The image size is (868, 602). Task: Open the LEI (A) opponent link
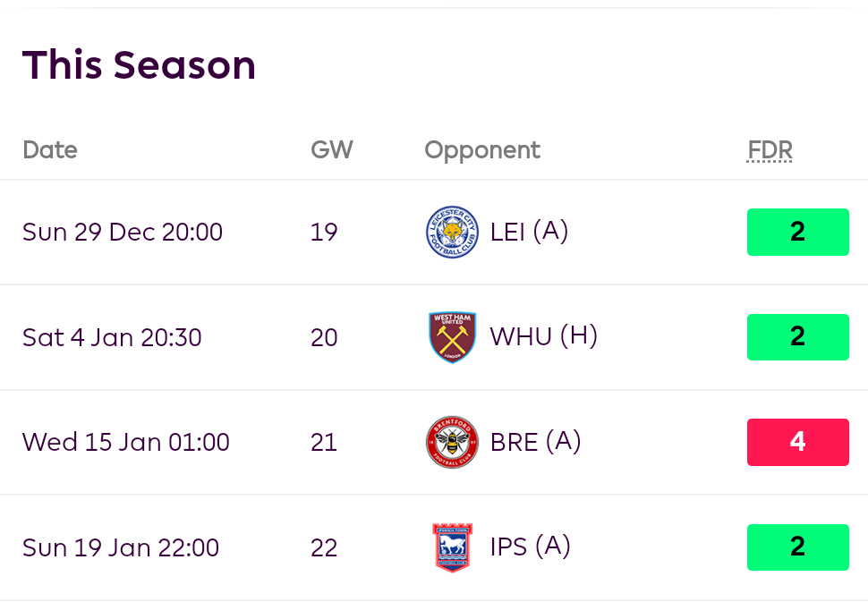click(529, 233)
